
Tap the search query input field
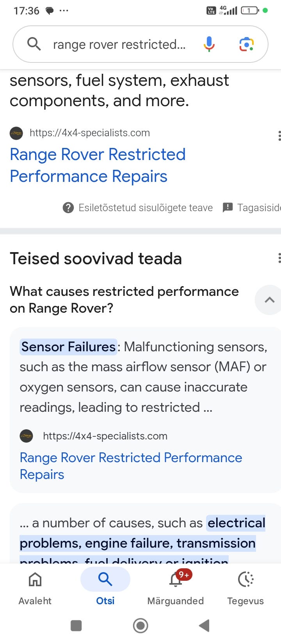pyautogui.click(x=119, y=44)
